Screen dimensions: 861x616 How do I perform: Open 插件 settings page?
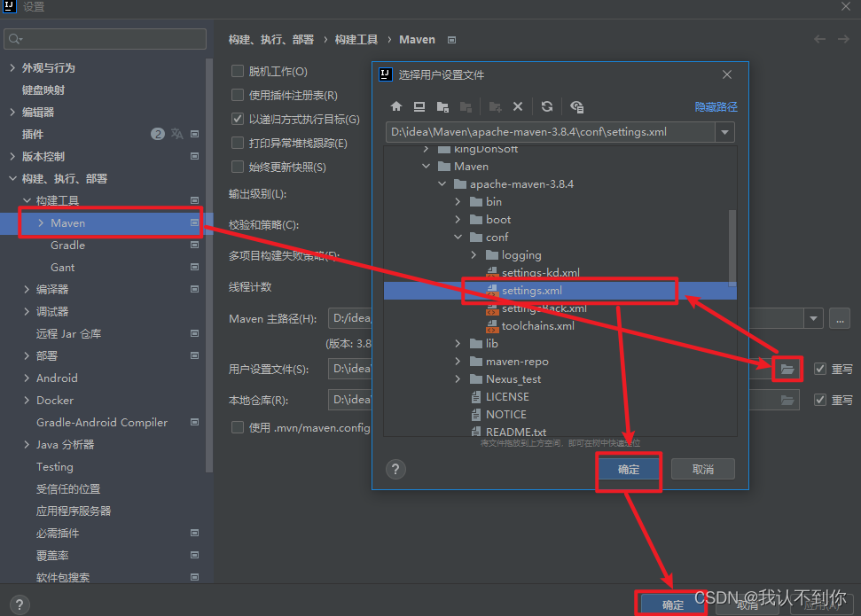click(33, 134)
